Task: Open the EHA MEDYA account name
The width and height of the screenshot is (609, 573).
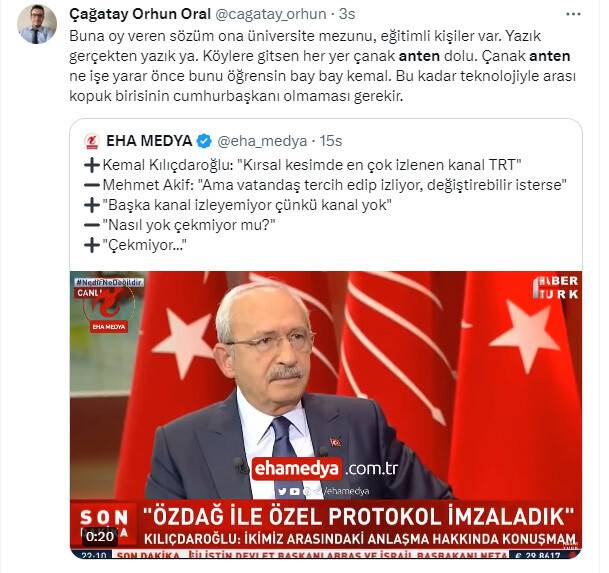Action: [x=149, y=141]
